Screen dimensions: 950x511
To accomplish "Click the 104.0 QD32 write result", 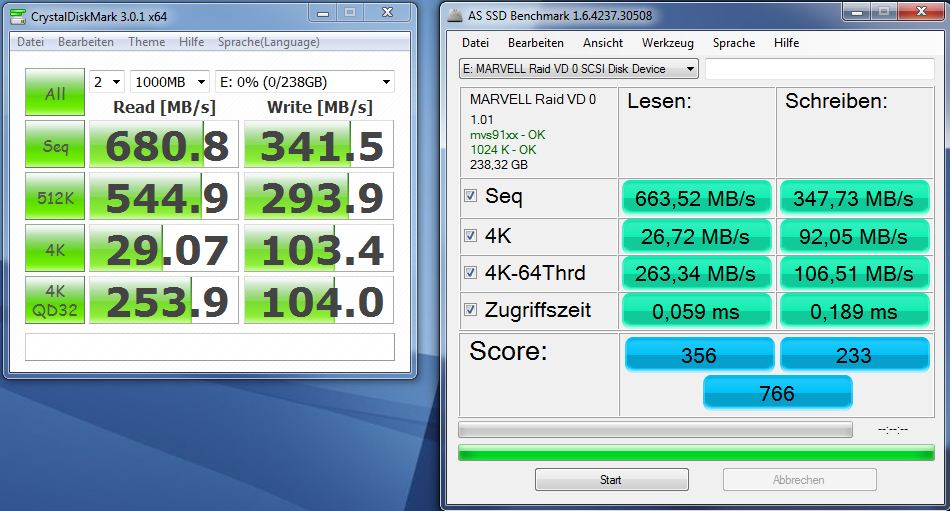I will pos(319,300).
